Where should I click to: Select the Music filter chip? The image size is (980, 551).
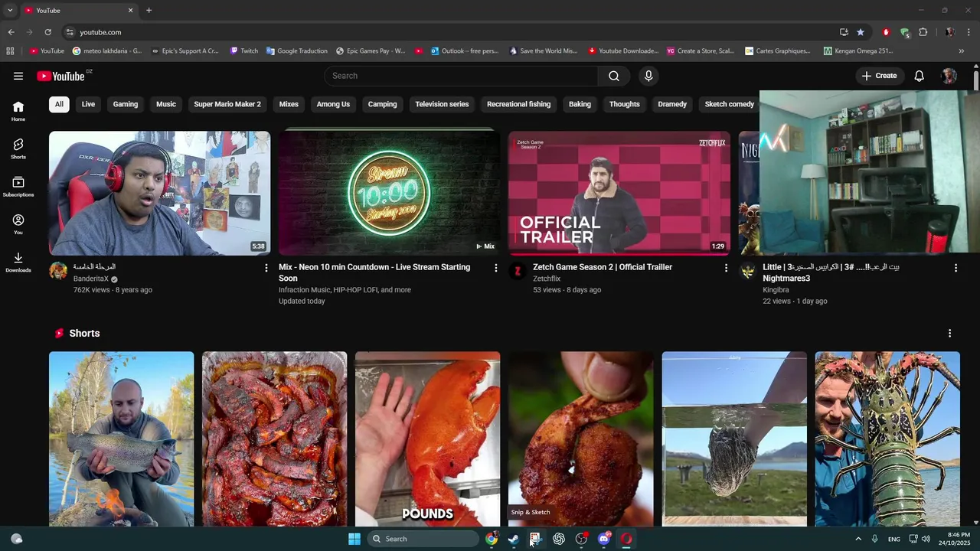click(x=166, y=104)
